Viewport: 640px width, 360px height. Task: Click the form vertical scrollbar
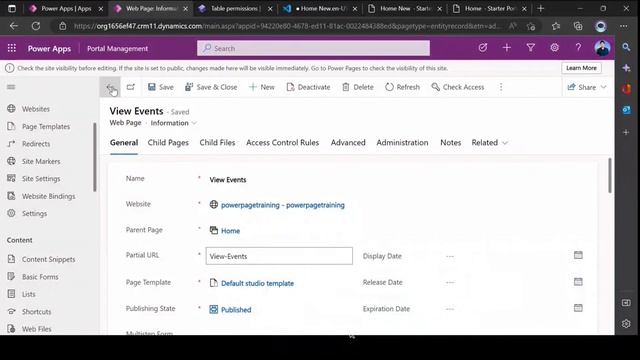610,176
